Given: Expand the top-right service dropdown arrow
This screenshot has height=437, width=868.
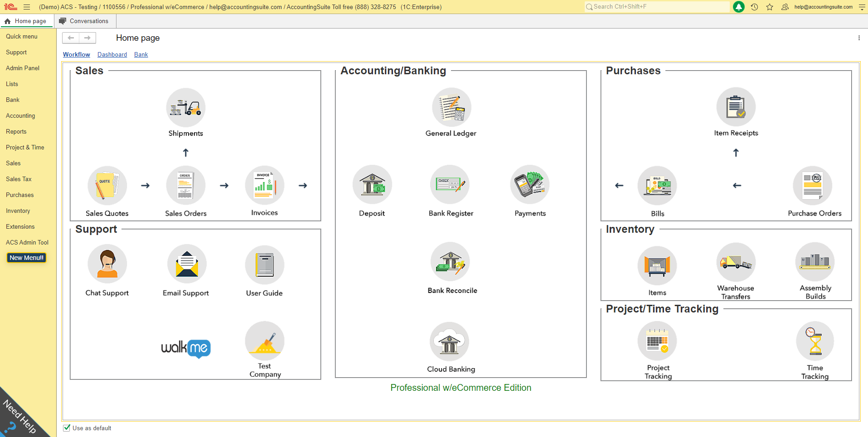Looking at the screenshot, I should click(x=862, y=7).
